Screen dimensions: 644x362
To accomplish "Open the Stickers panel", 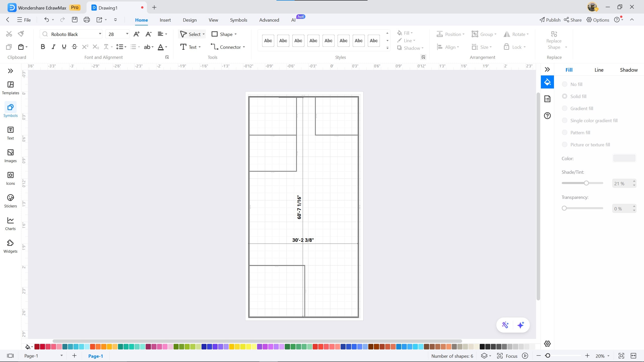I will (x=10, y=200).
